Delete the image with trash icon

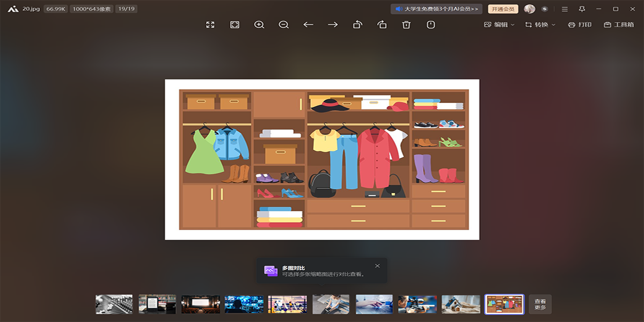pos(406,25)
